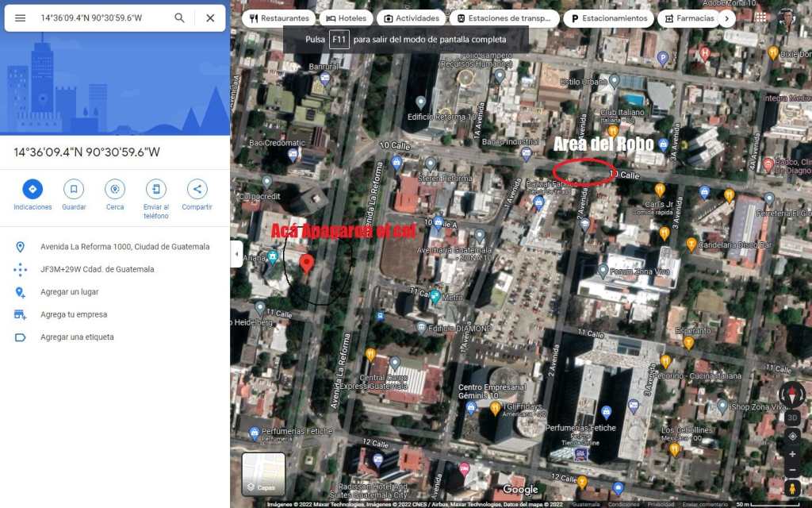Open Cerca nearby search
The width and height of the screenshot is (812, 508).
click(x=115, y=190)
